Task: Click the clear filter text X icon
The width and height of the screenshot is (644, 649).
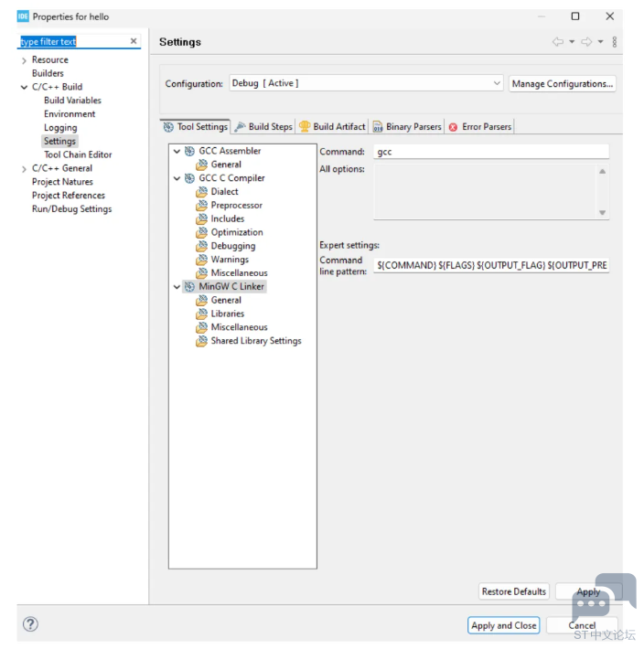Action: [134, 41]
